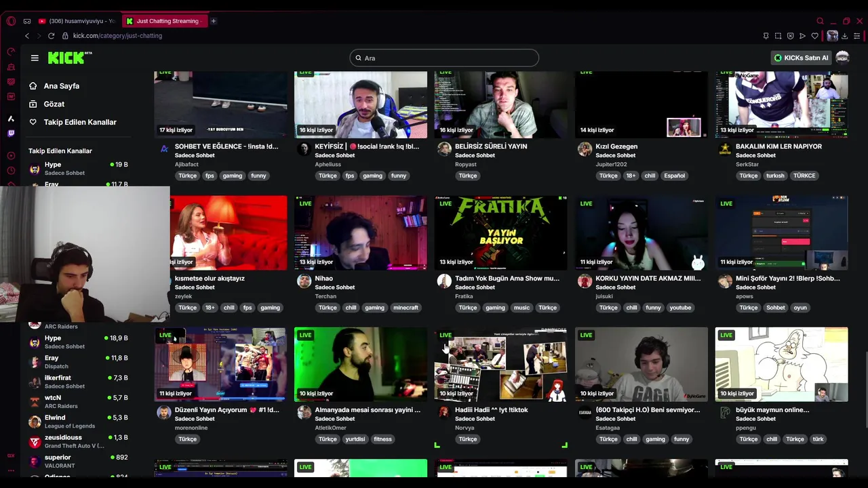Open ppengu channel avatar

[725, 413]
